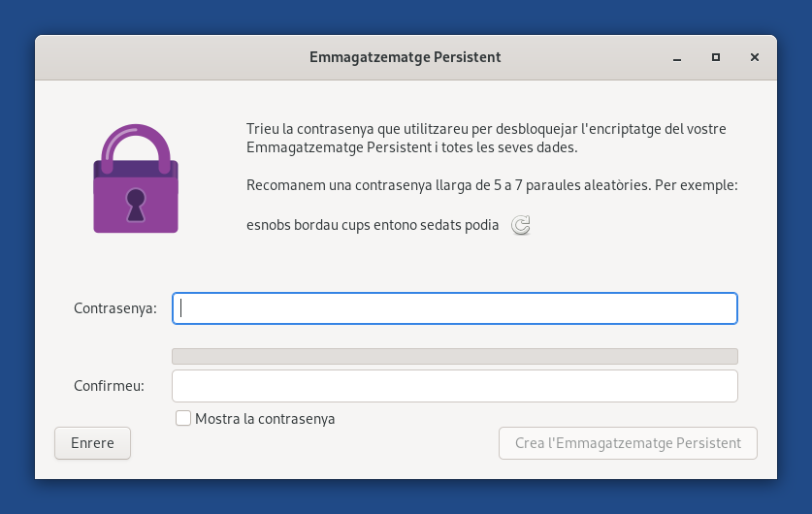Click into the Confirmeu input field
This screenshot has width=812, height=514.
pyautogui.click(x=455, y=386)
